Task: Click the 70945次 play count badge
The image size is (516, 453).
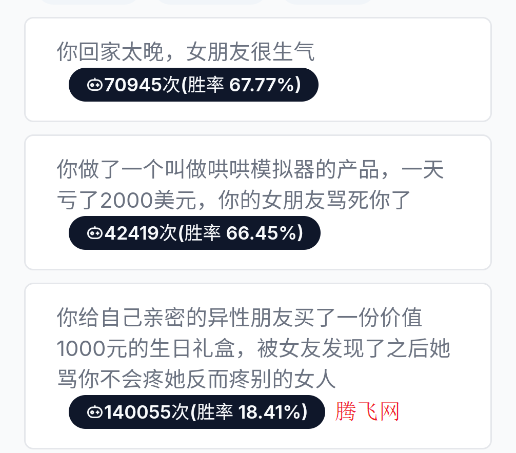Action: [x=194, y=85]
